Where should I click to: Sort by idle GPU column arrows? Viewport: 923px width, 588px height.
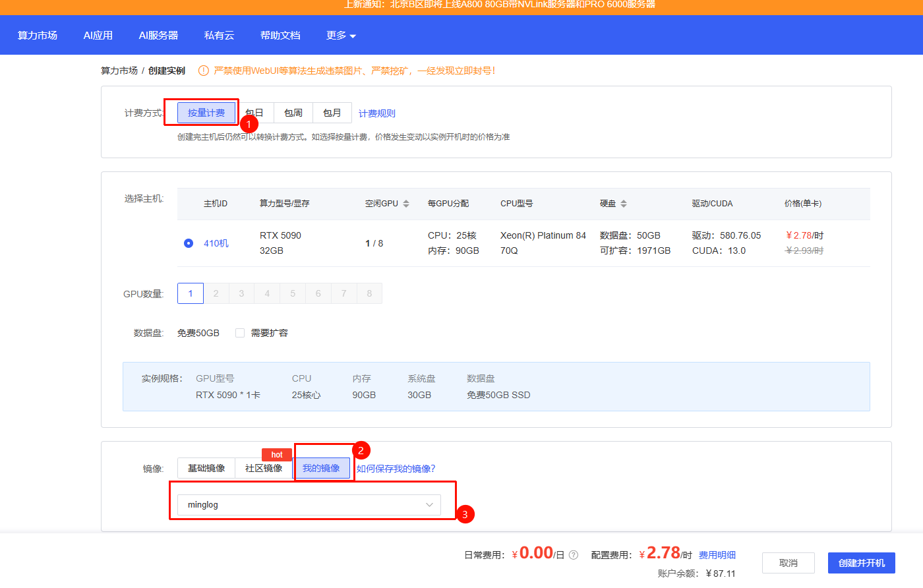point(406,204)
